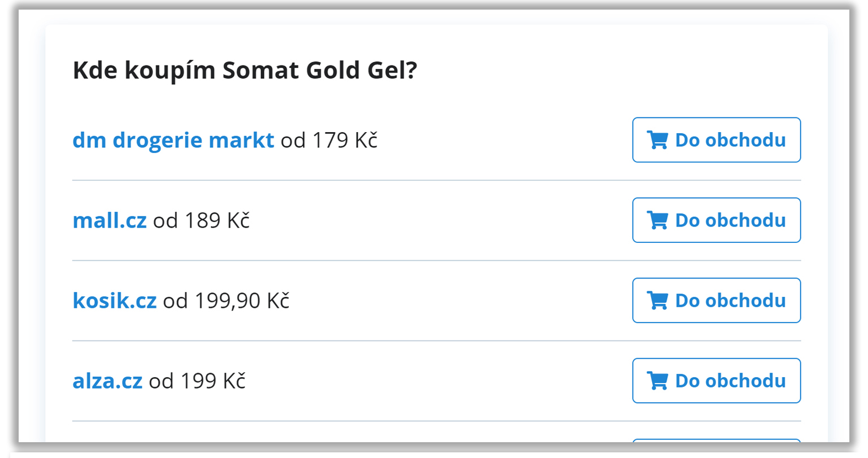Click the "Do obchodu" label for dm drogerie markt
Viewport: 868px width, 458px height.
(731, 140)
